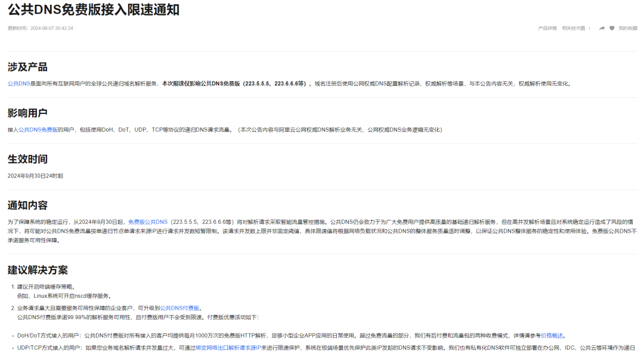Click list item 建议开启终端缓存策略
This screenshot has width=644, height=352.
point(45,287)
